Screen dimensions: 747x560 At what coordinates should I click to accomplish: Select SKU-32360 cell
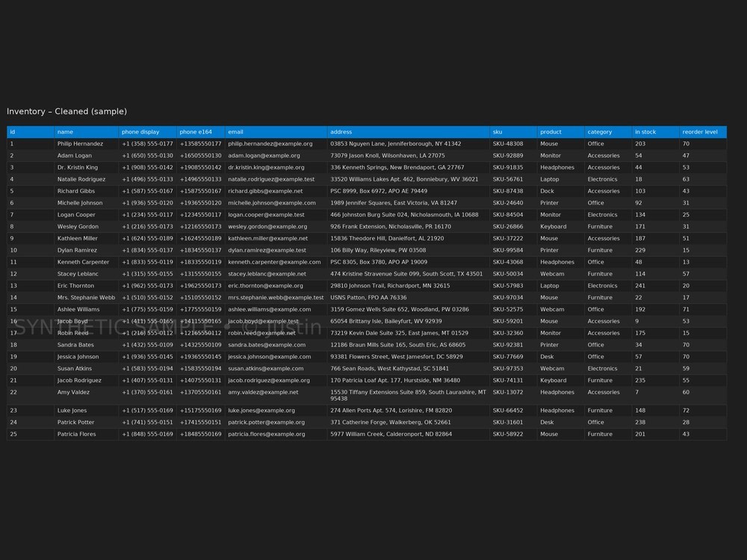pos(513,333)
